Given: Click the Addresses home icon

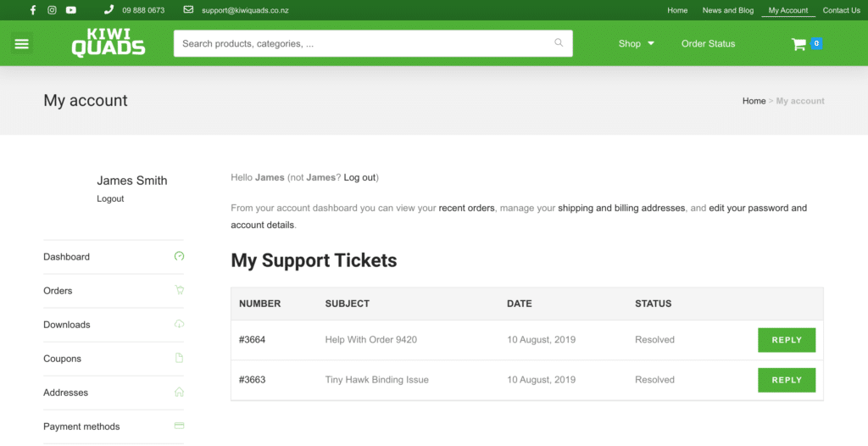Looking at the screenshot, I should point(179,392).
